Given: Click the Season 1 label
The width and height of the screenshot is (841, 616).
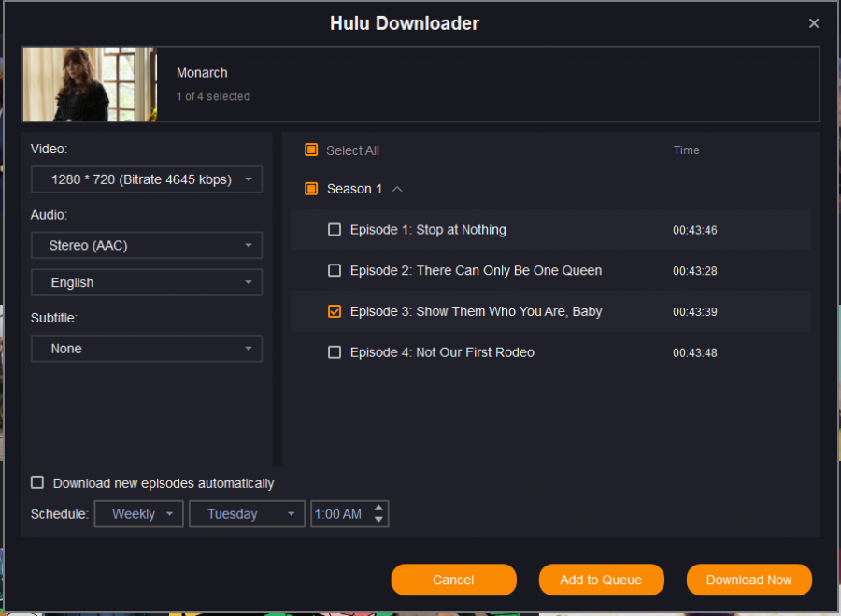Looking at the screenshot, I should (x=354, y=189).
